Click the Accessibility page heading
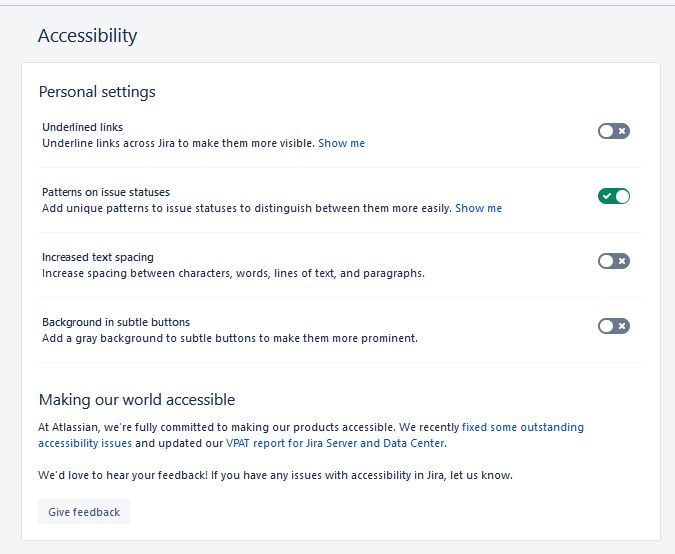 (x=87, y=36)
